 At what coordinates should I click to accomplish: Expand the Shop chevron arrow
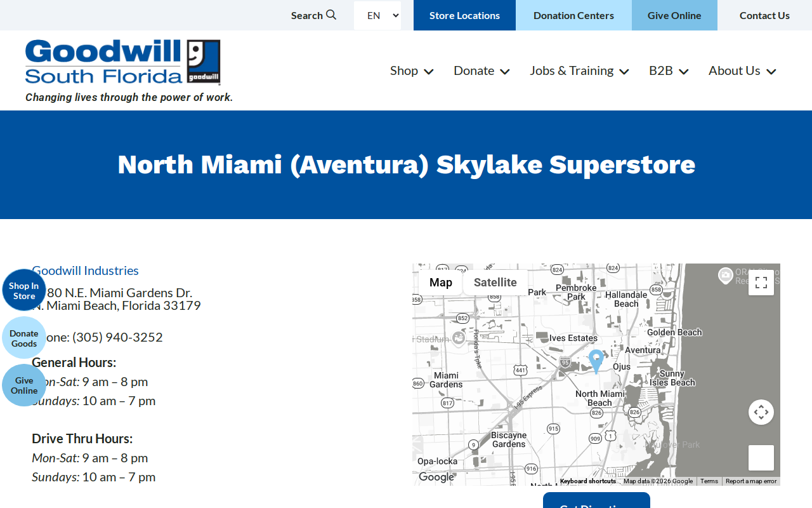click(429, 72)
